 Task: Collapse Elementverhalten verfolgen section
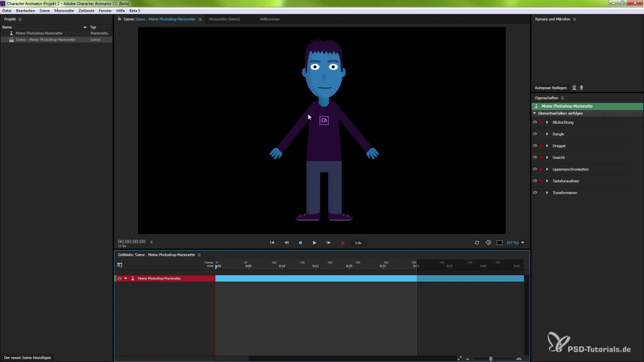535,113
